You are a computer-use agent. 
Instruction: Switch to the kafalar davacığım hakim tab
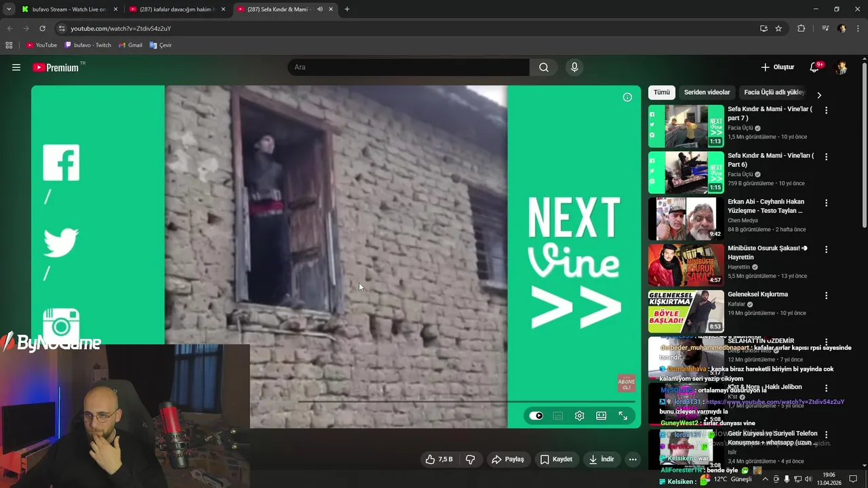point(176,9)
